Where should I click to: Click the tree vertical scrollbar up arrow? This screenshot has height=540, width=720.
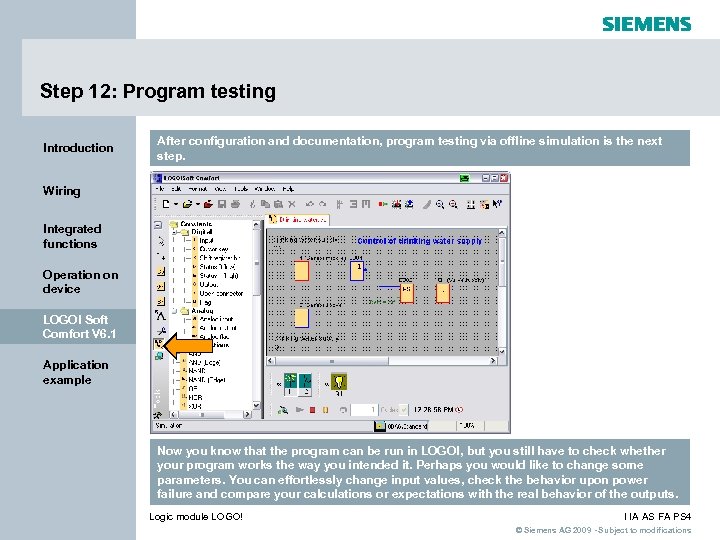coord(256,225)
